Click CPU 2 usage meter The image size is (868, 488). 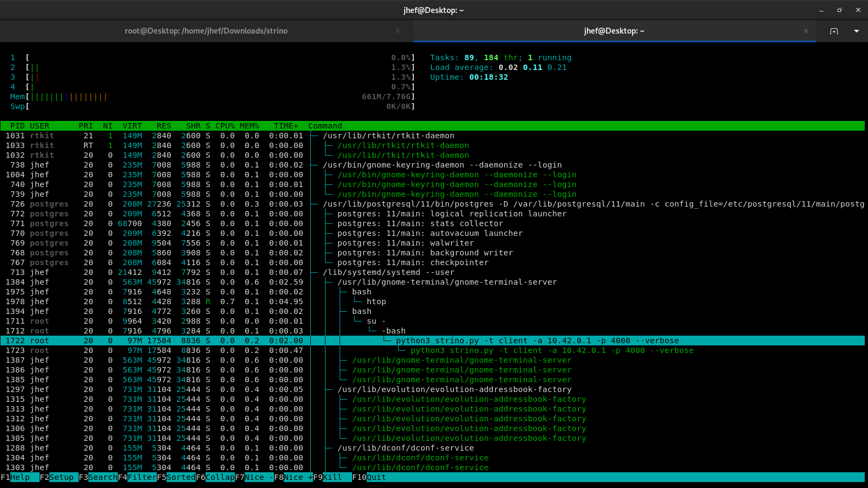(212, 67)
